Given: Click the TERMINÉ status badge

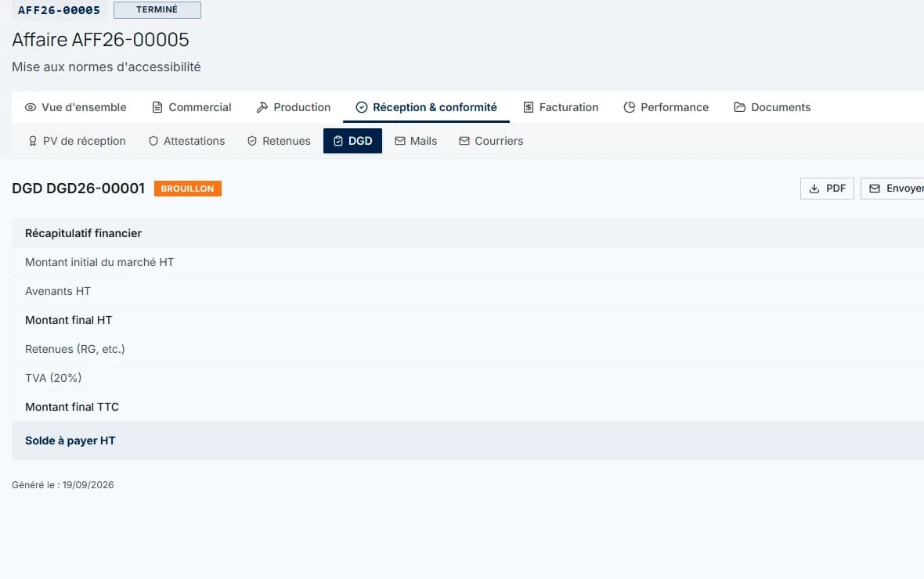Looking at the screenshot, I should coord(157,9).
